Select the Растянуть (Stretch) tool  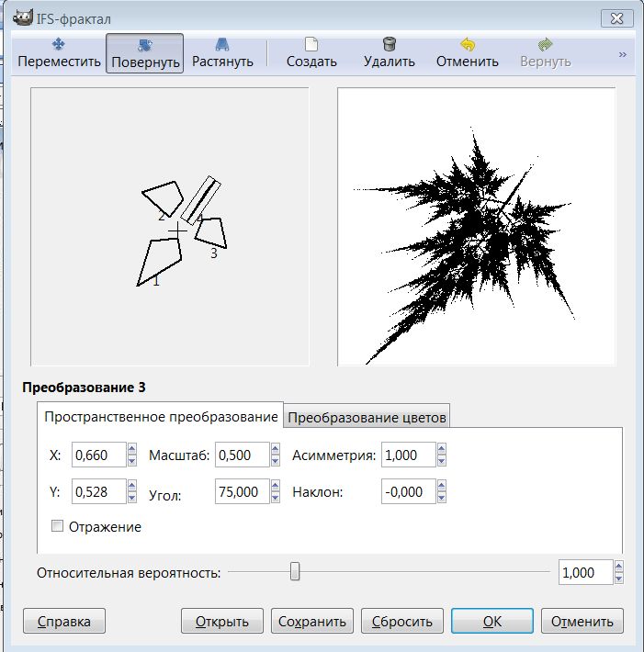click(x=222, y=52)
